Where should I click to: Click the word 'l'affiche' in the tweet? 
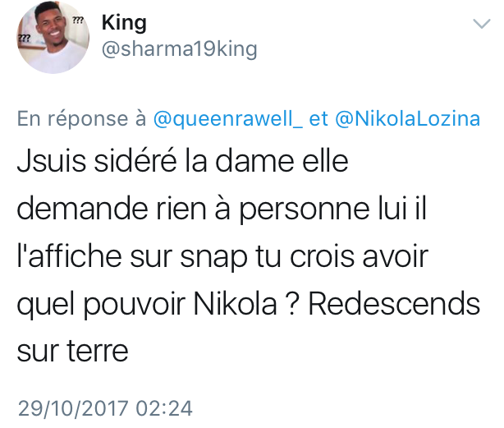tap(69, 256)
